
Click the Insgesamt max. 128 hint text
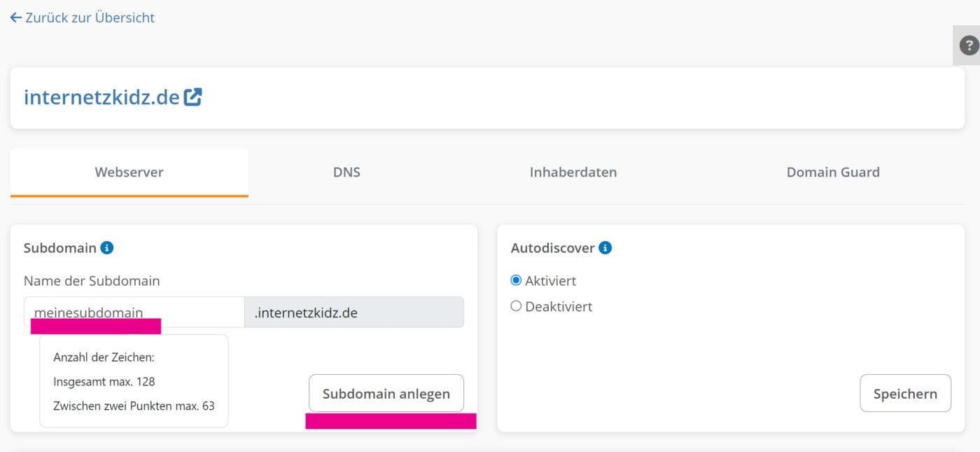point(104,382)
